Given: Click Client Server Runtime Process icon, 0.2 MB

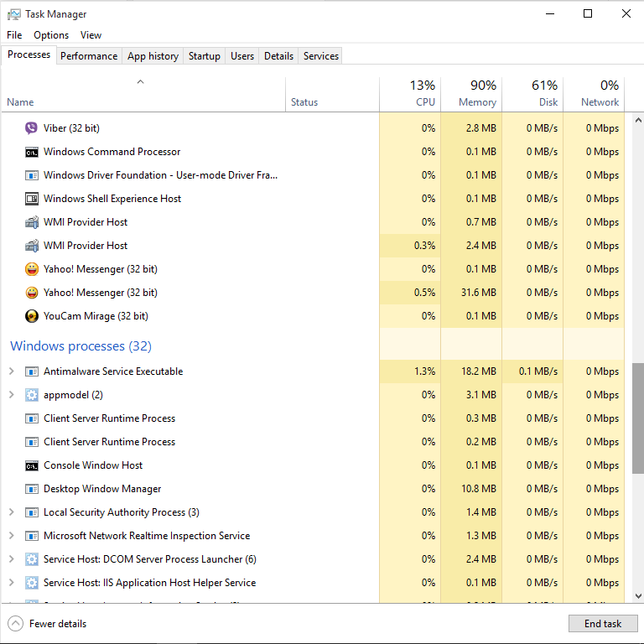Looking at the screenshot, I should 32,442.
